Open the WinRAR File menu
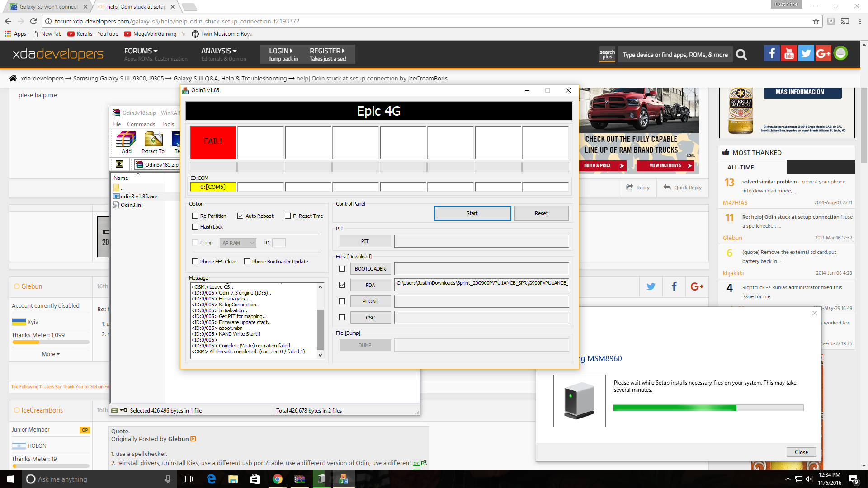This screenshot has width=868, height=488. pos(117,124)
